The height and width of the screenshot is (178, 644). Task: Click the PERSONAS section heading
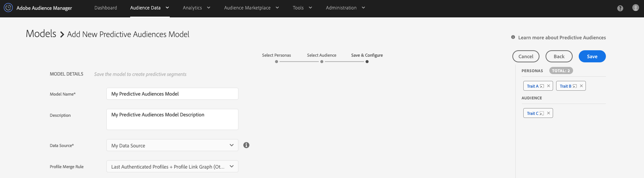click(x=532, y=71)
